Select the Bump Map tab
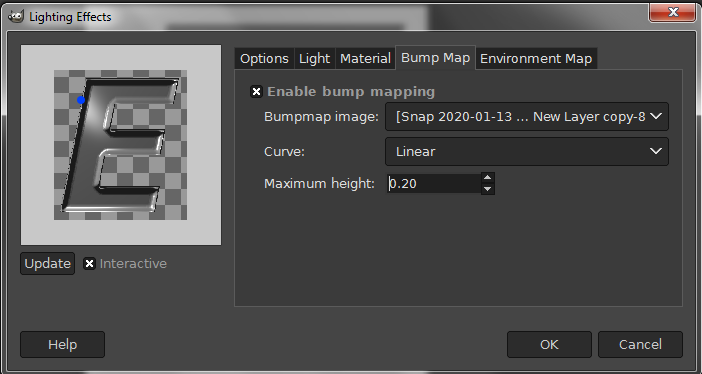The height and width of the screenshot is (374, 702). (x=435, y=58)
